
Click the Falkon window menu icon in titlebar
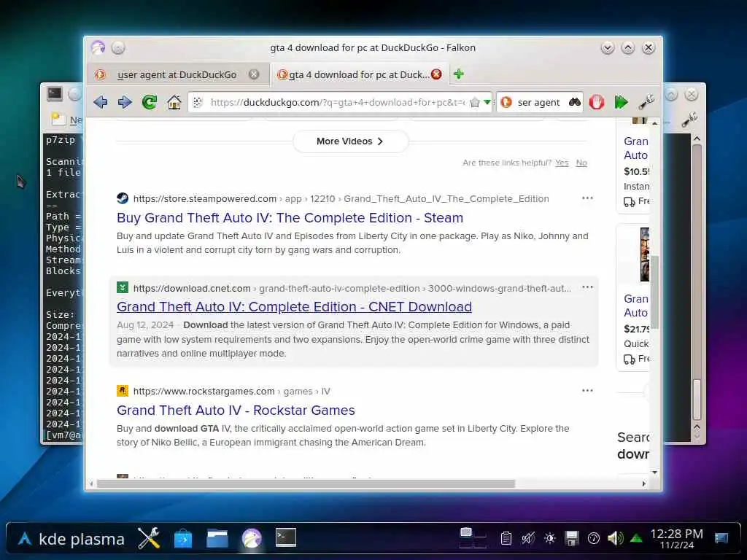[x=98, y=47]
